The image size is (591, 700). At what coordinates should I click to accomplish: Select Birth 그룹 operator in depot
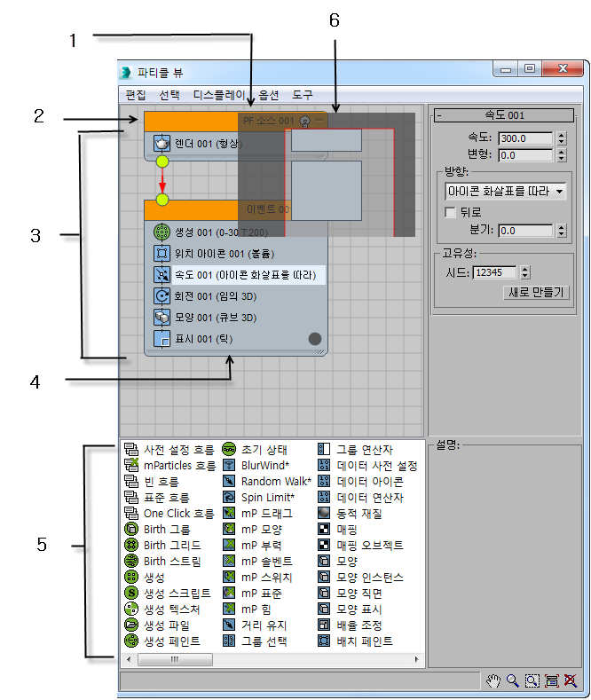point(157,530)
